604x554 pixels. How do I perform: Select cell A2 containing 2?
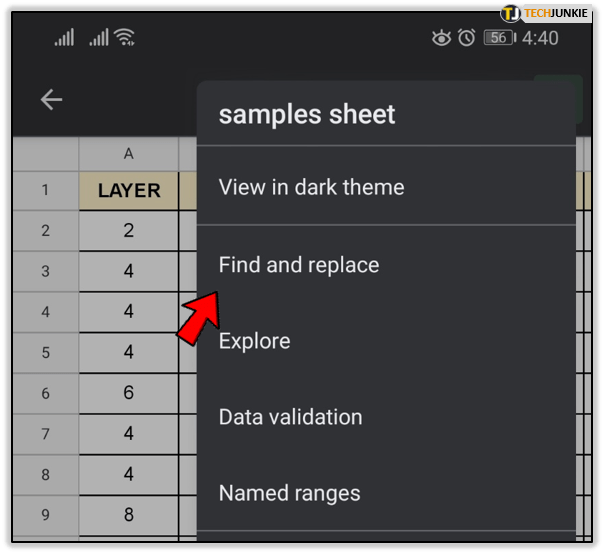[x=128, y=231]
